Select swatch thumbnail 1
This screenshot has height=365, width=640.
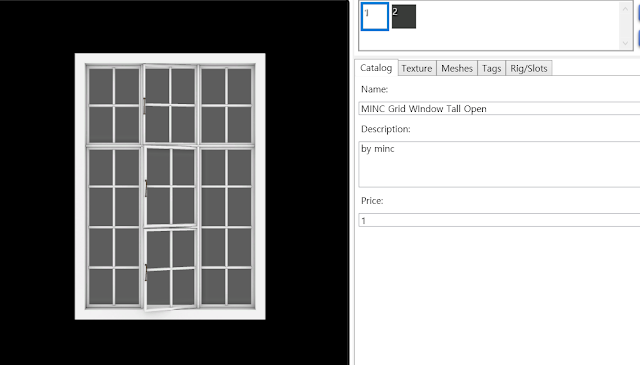point(375,16)
